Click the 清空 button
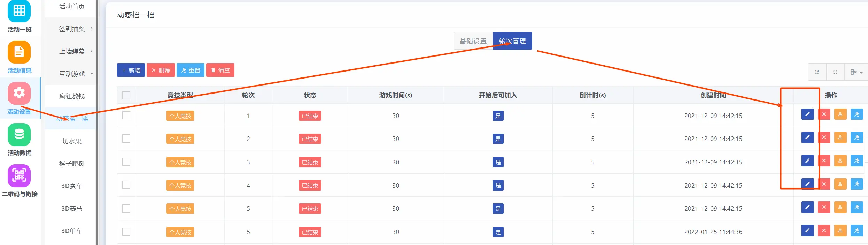 [220, 70]
